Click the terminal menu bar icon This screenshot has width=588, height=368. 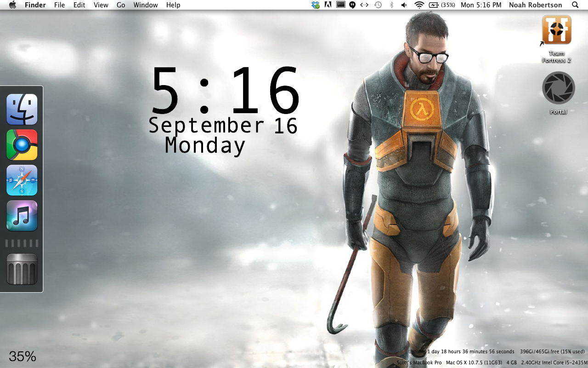(x=340, y=5)
